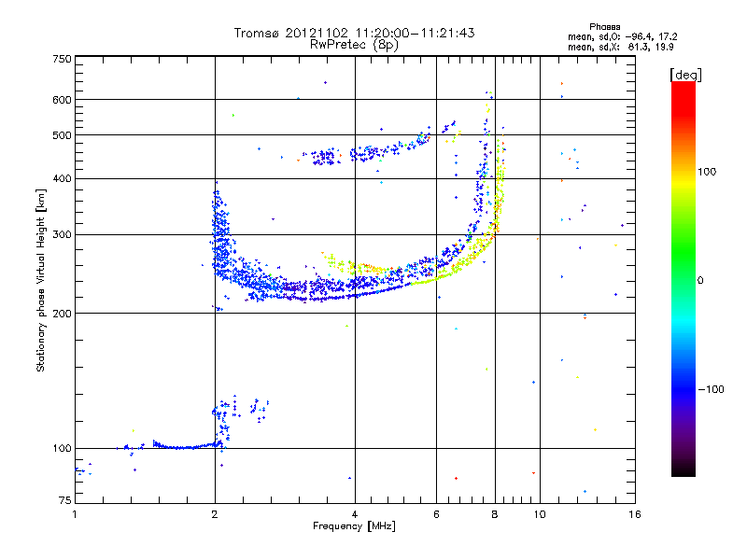Viewport: 747px width, 560px height.
Task: Click the y-axis '500' tick label
Action: pyautogui.click(x=63, y=135)
